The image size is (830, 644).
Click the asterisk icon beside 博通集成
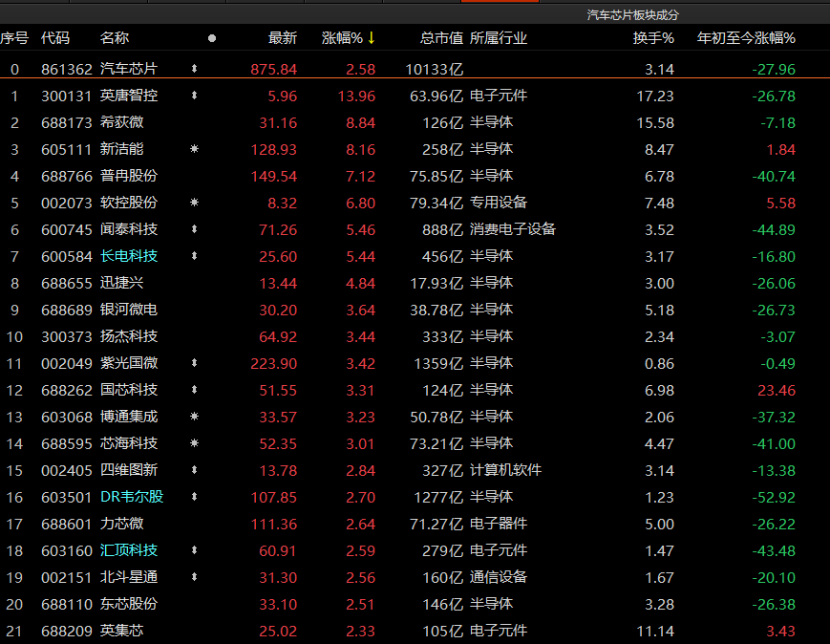(195, 417)
